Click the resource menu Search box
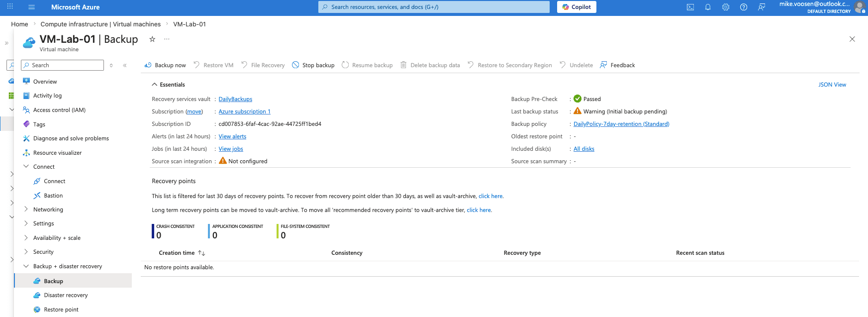Screen dimensions: 868x317 click(x=63, y=65)
